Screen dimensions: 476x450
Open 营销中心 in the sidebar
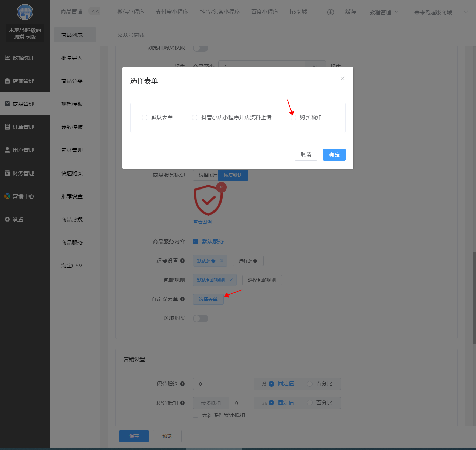coord(25,197)
